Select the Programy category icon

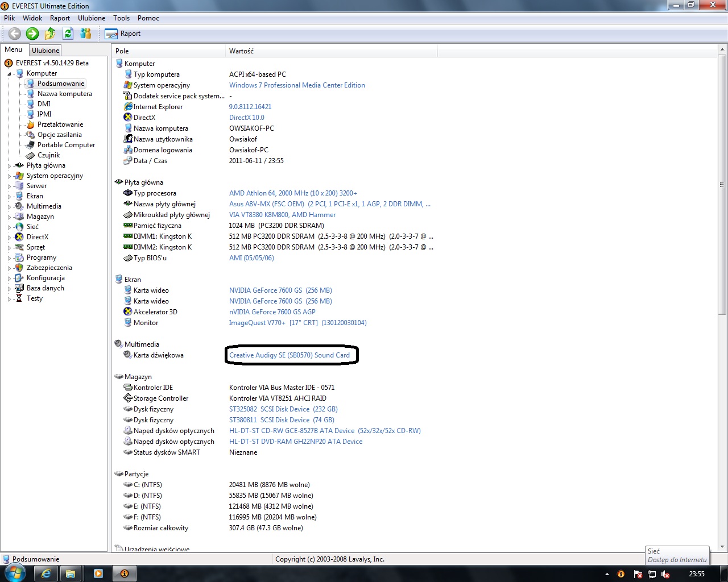pyautogui.click(x=19, y=257)
